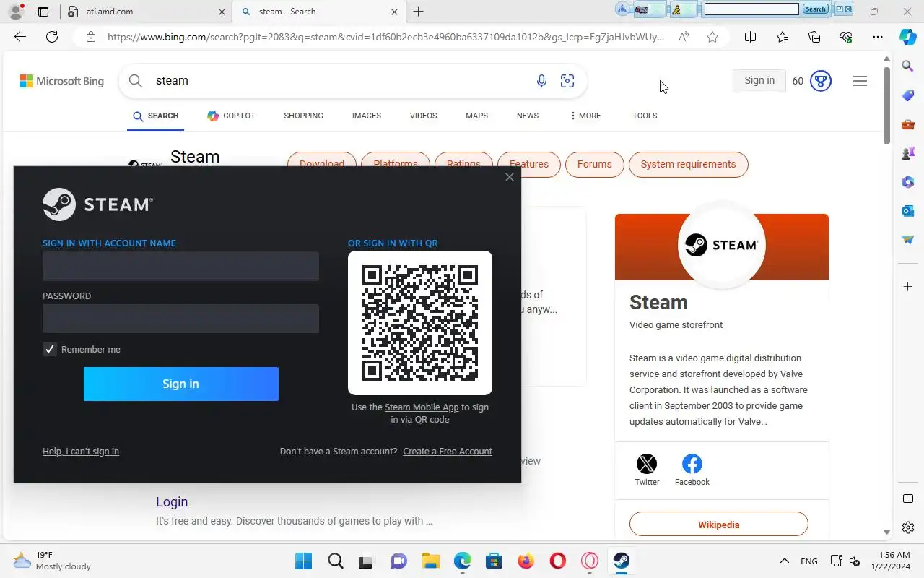Screen dimensions: 924x578
Task: Search using voice microphone icon
Action: (541, 81)
